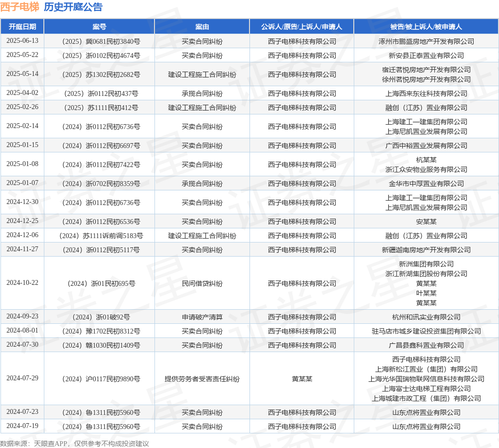Viewport: 499px width, 448px height.
Task: Select case number (2025)苏1111民初412号
Action: click(99, 108)
